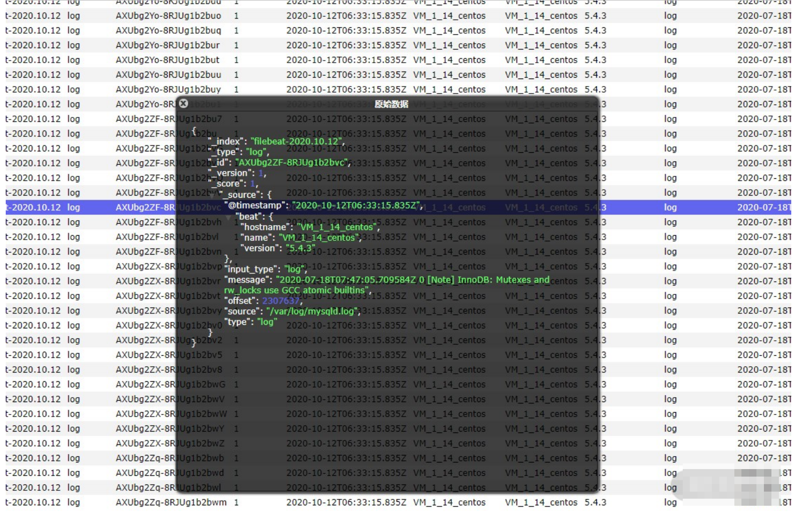This screenshot has width=812, height=515.
Task: Click the 原始数据 popup title bar
Action: coord(387,104)
